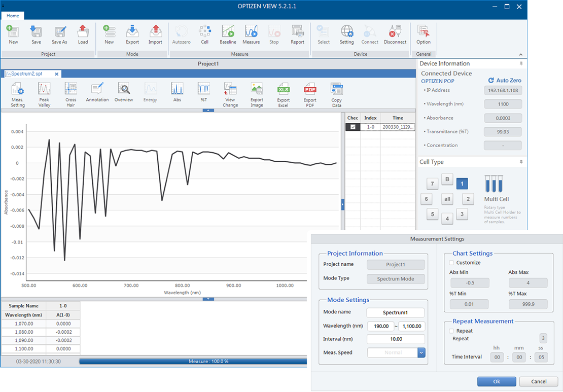Click the Measure 100.0 % progress bar
This screenshot has height=392, width=563.
[193, 362]
